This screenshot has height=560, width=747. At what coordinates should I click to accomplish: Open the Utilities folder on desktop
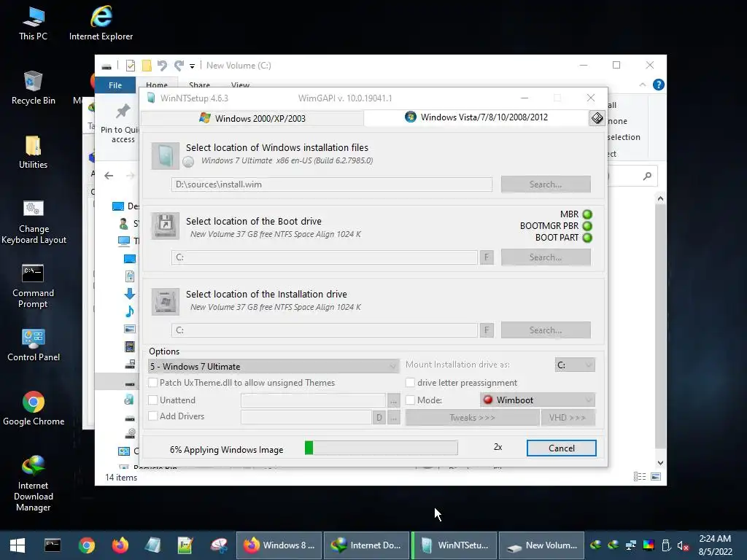tap(33, 152)
